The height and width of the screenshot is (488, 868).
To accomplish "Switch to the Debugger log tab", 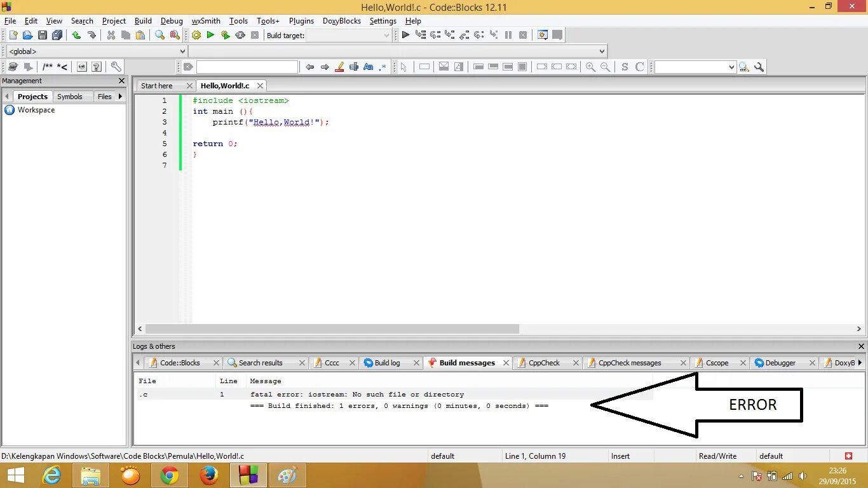I will click(x=780, y=363).
